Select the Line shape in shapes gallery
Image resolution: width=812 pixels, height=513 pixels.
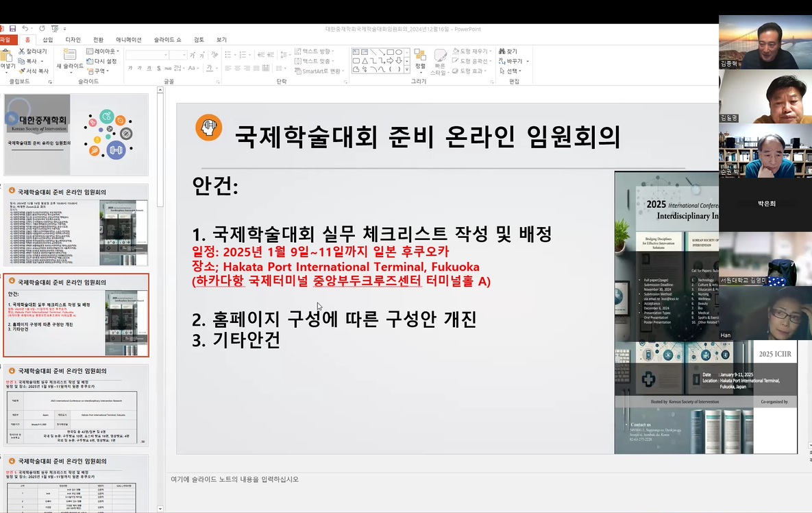pos(373,52)
